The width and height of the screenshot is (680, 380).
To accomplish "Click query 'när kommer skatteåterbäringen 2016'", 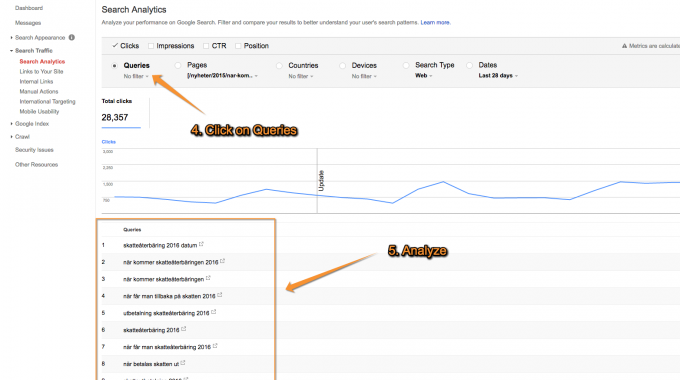I will pos(170,262).
